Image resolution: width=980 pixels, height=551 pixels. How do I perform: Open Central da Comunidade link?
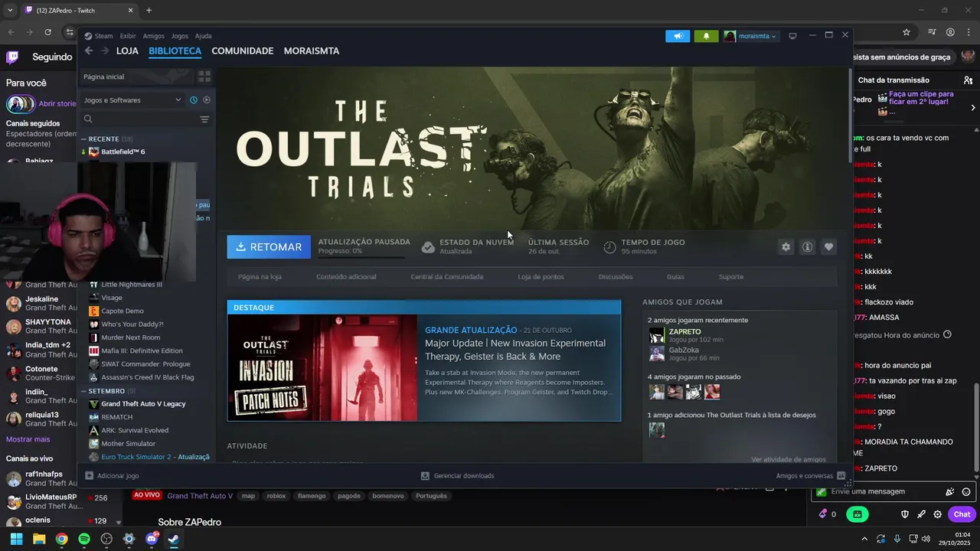[x=447, y=276]
